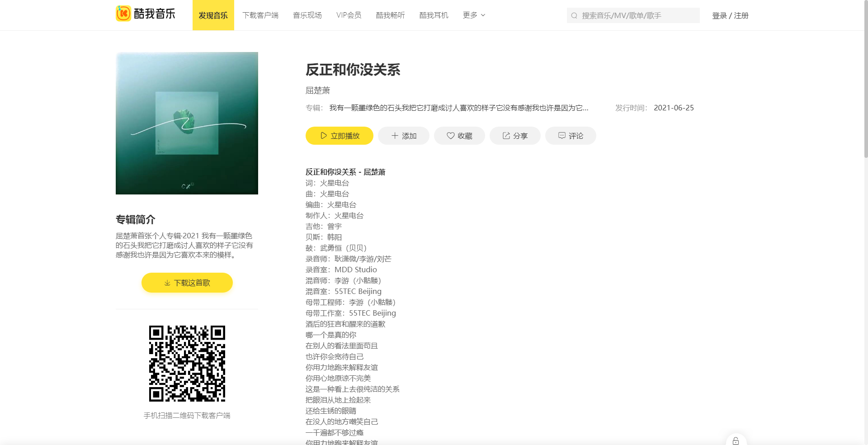
Task: Click the 注册 link
Action: (x=741, y=15)
